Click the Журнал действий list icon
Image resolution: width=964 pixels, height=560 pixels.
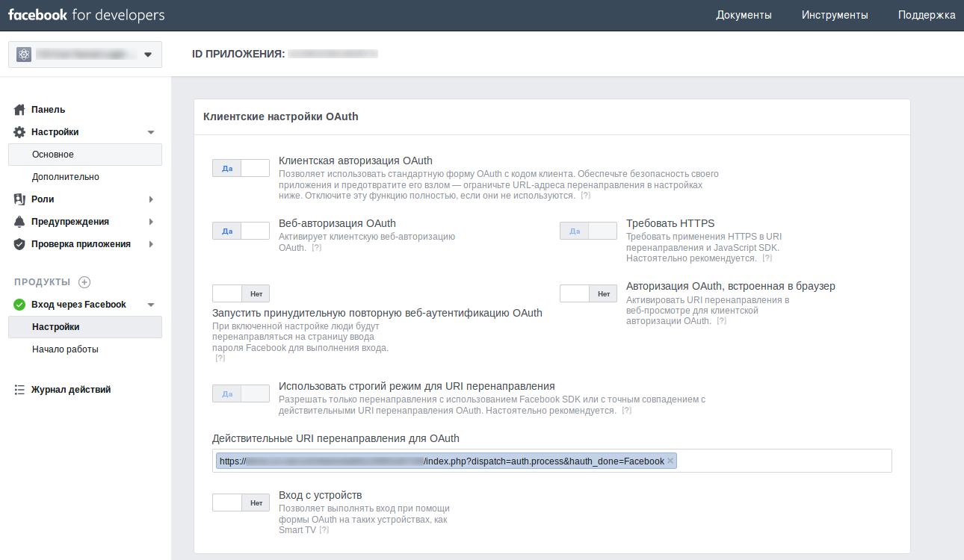click(x=20, y=390)
